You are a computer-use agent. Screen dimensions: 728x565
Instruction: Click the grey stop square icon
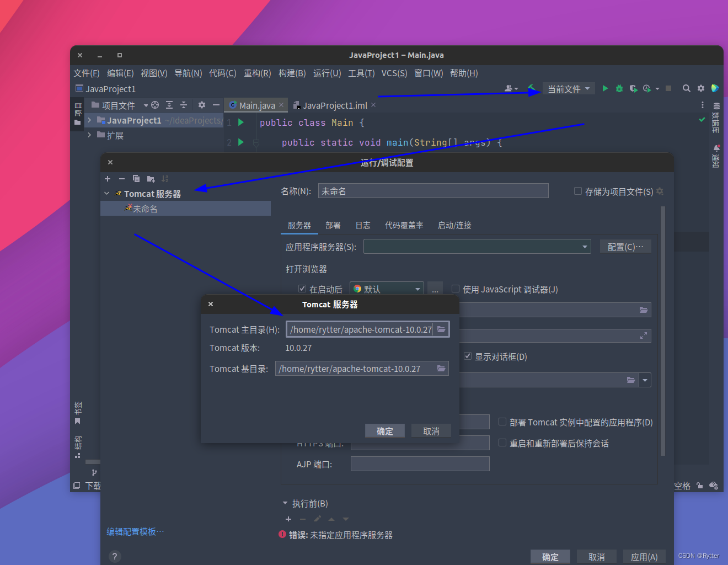click(x=668, y=88)
